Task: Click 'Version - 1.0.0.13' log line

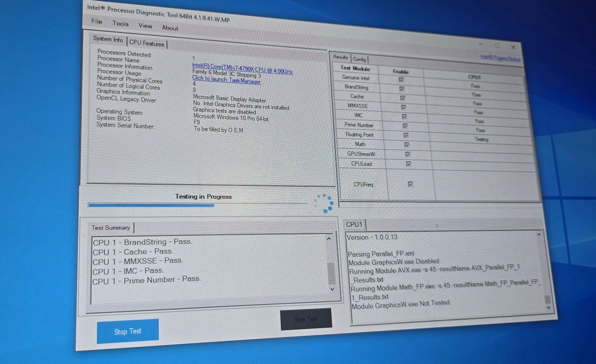Action: (x=372, y=237)
